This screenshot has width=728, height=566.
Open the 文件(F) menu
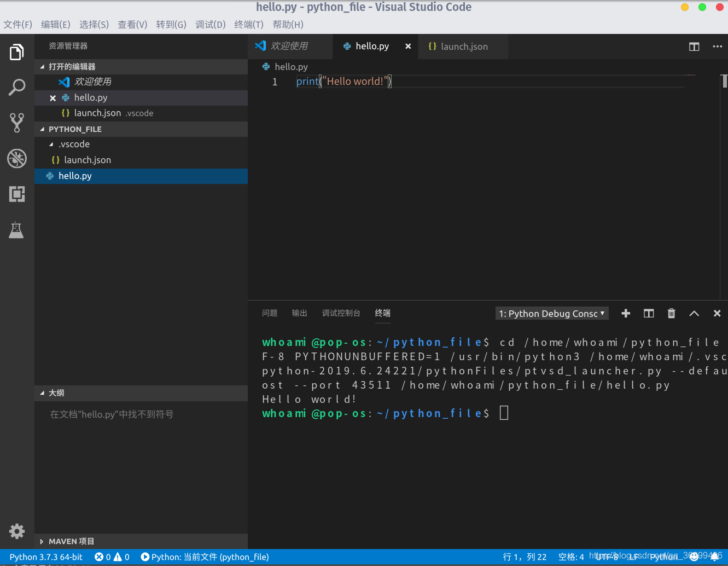point(18,25)
